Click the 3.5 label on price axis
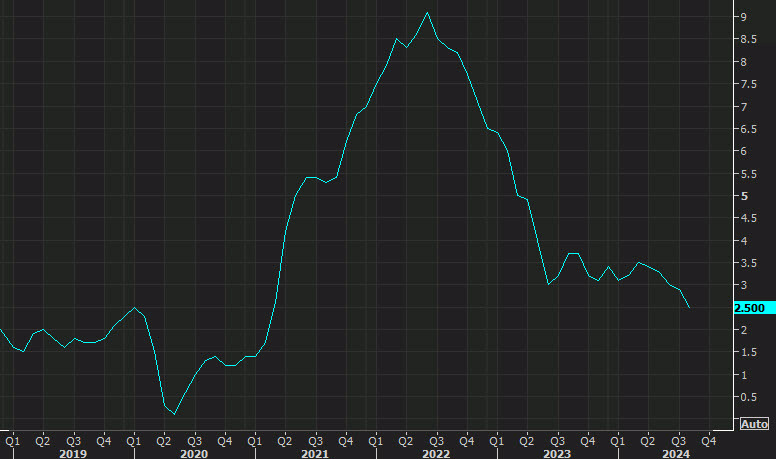776x459 pixels. (x=748, y=263)
